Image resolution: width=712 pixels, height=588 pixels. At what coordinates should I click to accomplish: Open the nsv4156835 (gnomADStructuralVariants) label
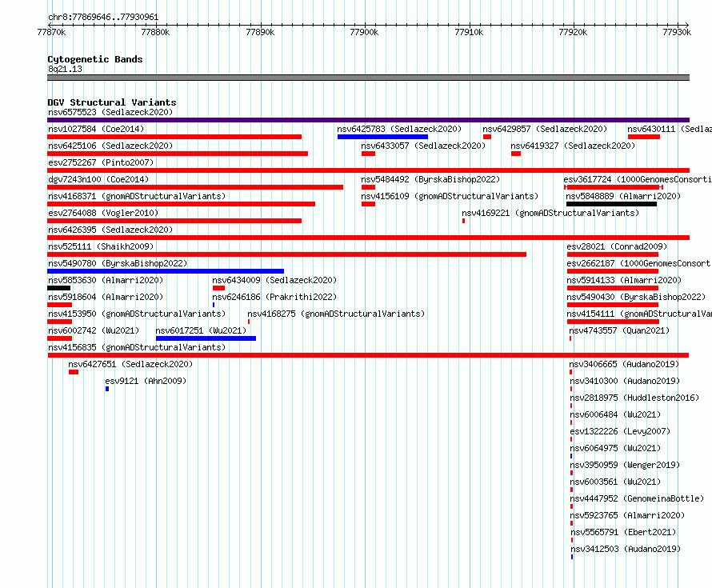tap(137, 347)
